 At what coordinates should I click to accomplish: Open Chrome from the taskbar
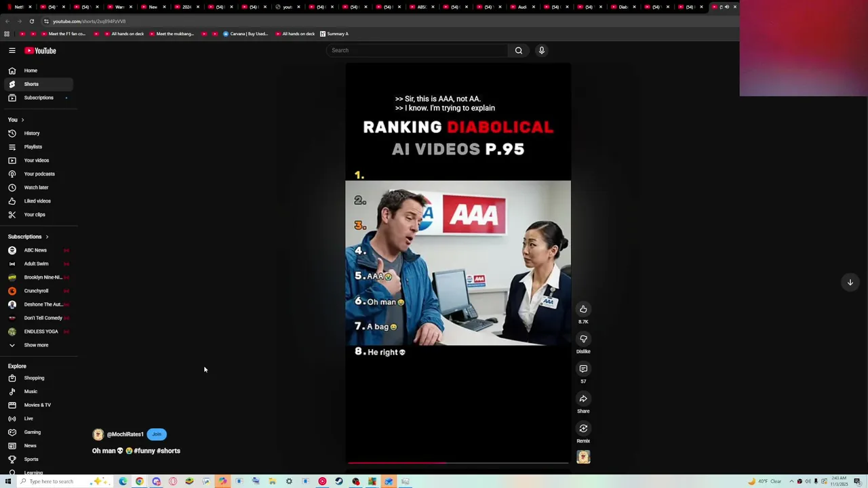pyautogui.click(x=139, y=481)
